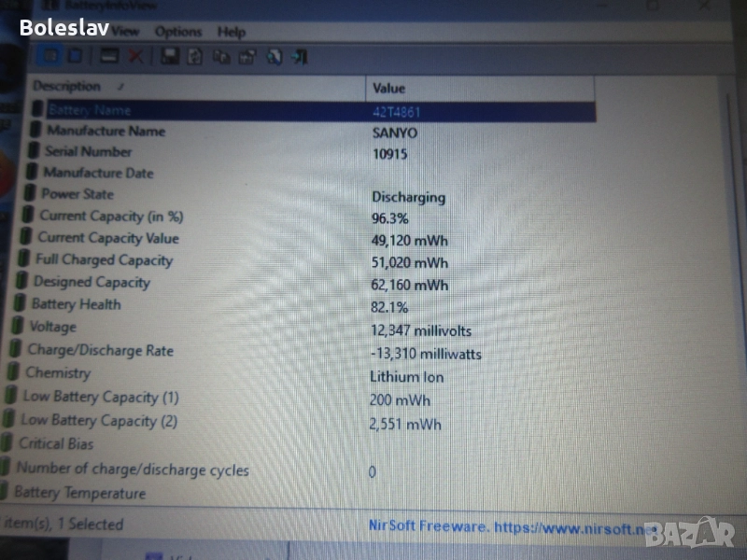
Task: Click the Battery Information view toolbar icon
Action: (x=51, y=55)
